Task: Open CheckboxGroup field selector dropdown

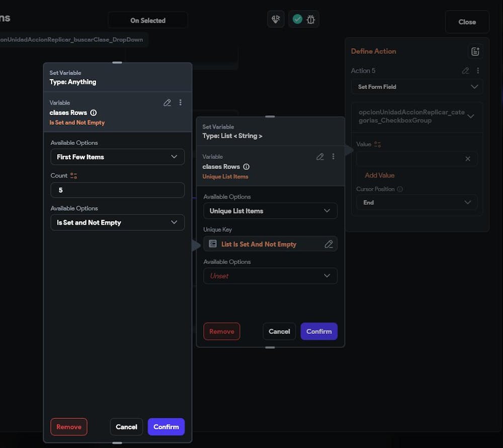Action: [417, 117]
